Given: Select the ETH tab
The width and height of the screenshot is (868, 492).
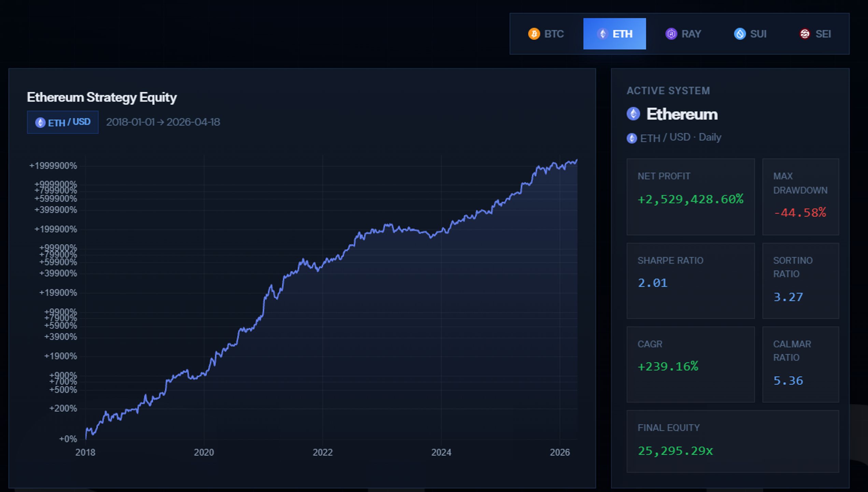Looking at the screenshot, I should click(x=614, y=34).
